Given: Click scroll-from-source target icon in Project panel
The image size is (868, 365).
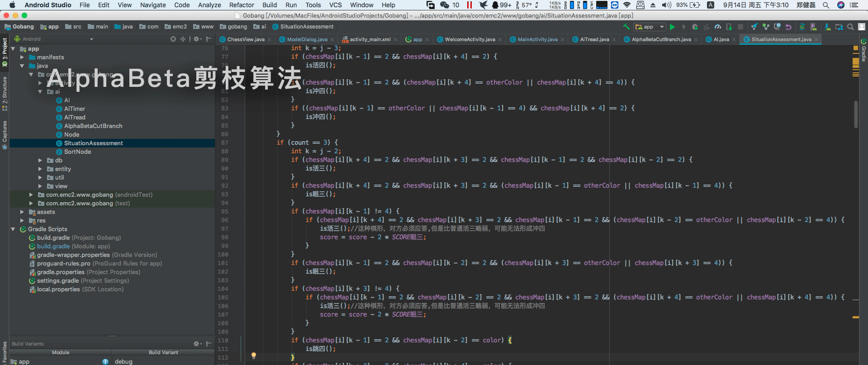Looking at the screenshot, I should pos(173,39).
